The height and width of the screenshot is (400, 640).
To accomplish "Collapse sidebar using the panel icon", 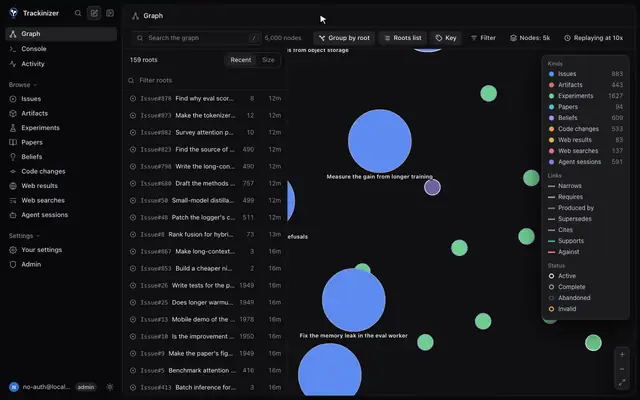I will (x=110, y=13).
